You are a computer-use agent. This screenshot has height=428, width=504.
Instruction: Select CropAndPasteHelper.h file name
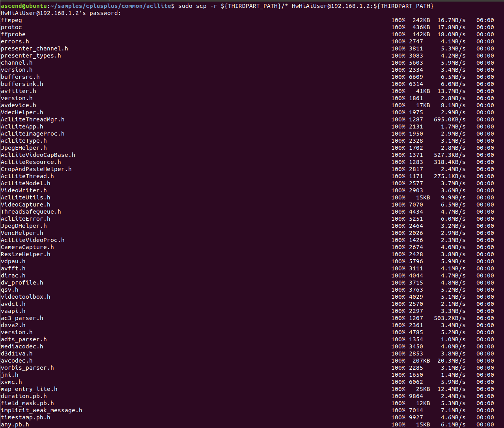pyautogui.click(x=36, y=169)
